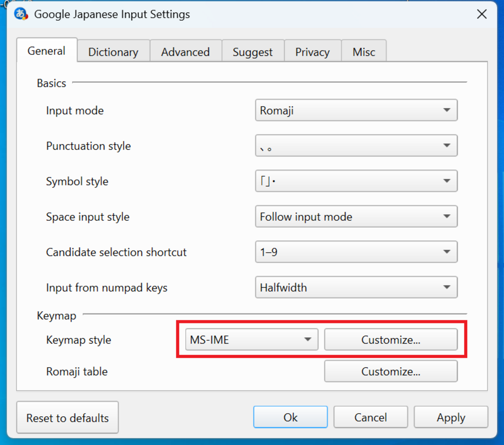Expand the Punctuation style dropdown
The width and height of the screenshot is (504, 445).
pyautogui.click(x=356, y=146)
